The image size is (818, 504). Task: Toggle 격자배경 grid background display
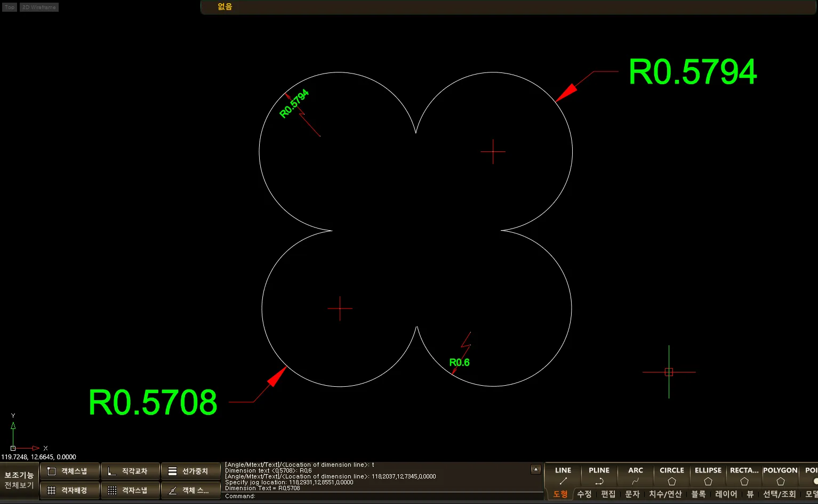70,491
